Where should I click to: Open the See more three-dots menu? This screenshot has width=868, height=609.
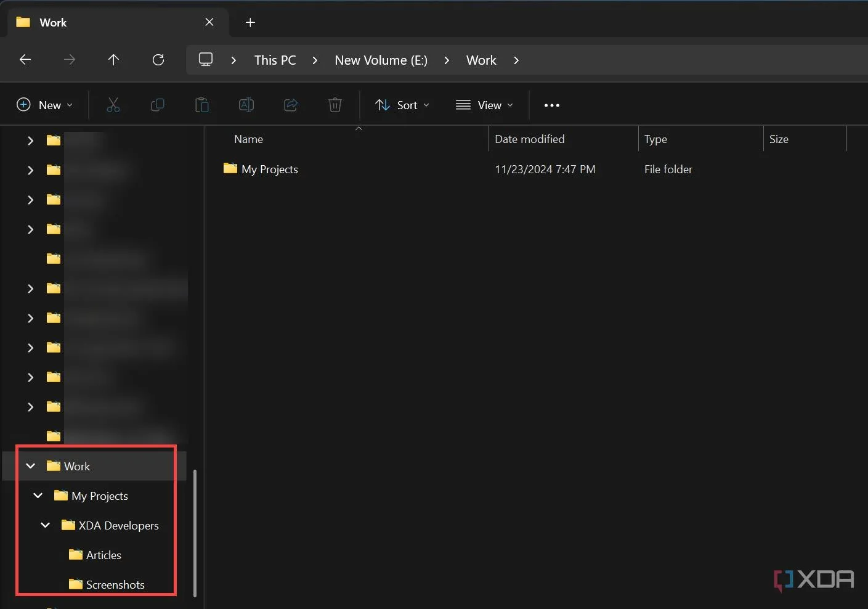[x=552, y=105]
